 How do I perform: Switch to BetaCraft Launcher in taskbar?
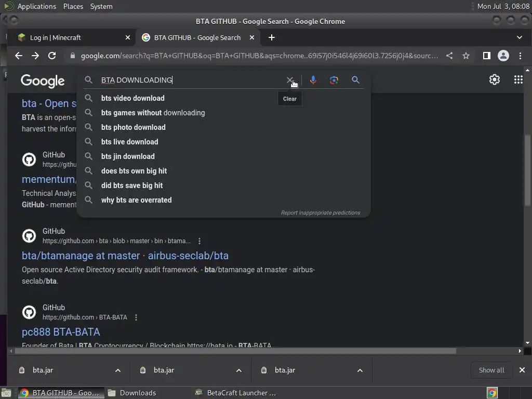click(236, 393)
